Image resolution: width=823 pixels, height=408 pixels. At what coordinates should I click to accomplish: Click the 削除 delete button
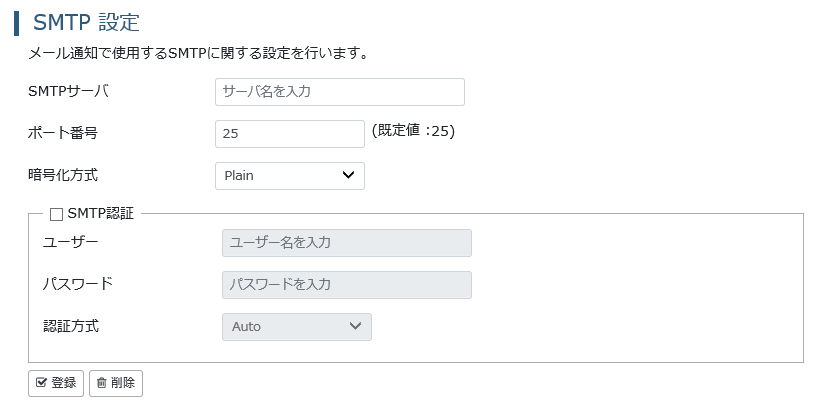116,383
